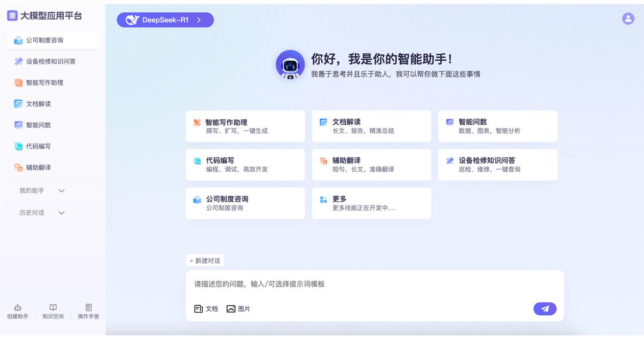Click the icon in the 智能问数 card

click(x=450, y=122)
